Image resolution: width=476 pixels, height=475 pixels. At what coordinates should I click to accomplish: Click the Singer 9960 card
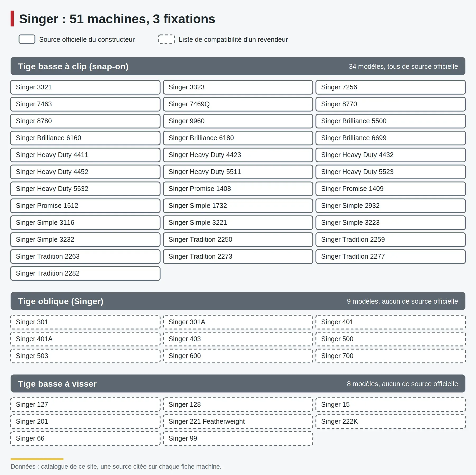pos(238,121)
